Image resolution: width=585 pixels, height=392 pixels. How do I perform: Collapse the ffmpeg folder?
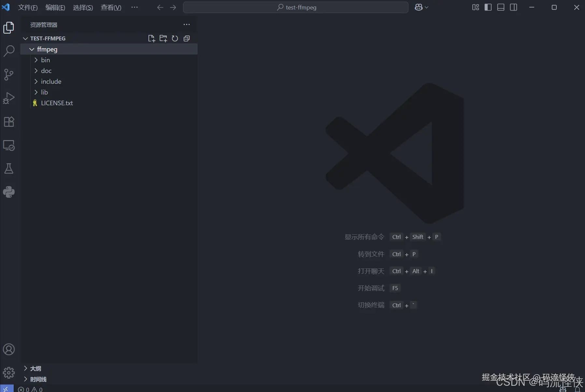pyautogui.click(x=109, y=49)
